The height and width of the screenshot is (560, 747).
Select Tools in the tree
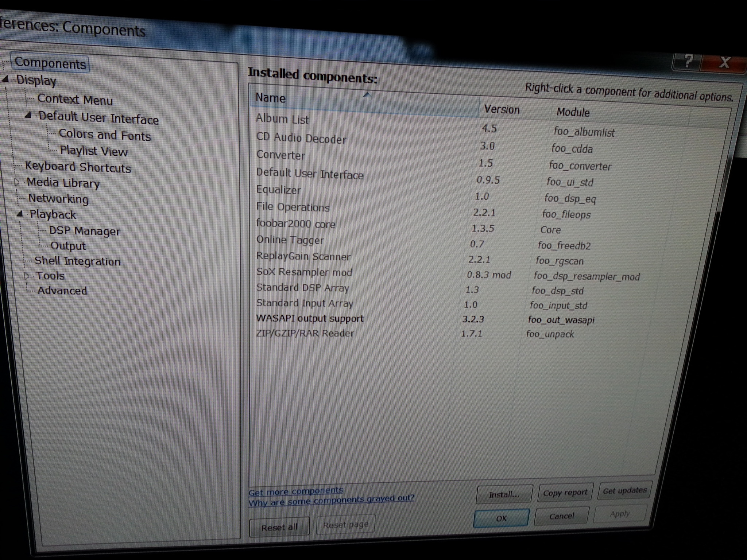coord(50,276)
